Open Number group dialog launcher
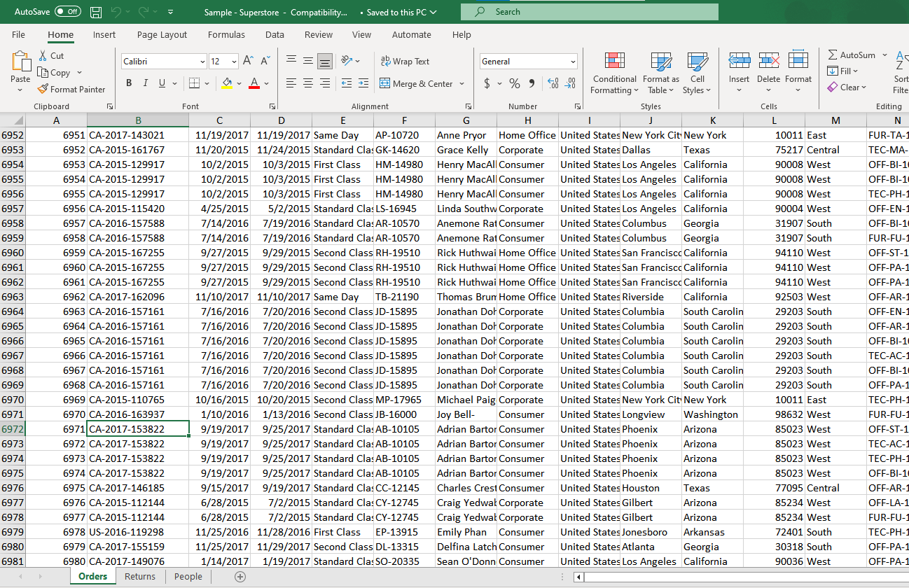This screenshot has width=909, height=588. pos(578,106)
